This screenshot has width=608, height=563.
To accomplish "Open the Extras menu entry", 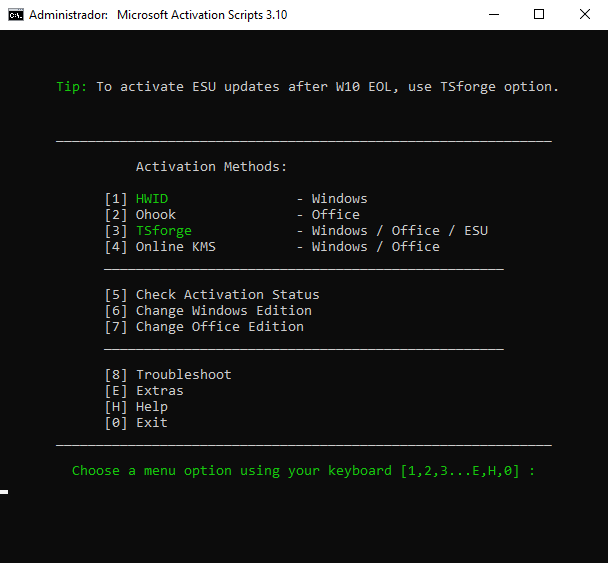I will 144,390.
